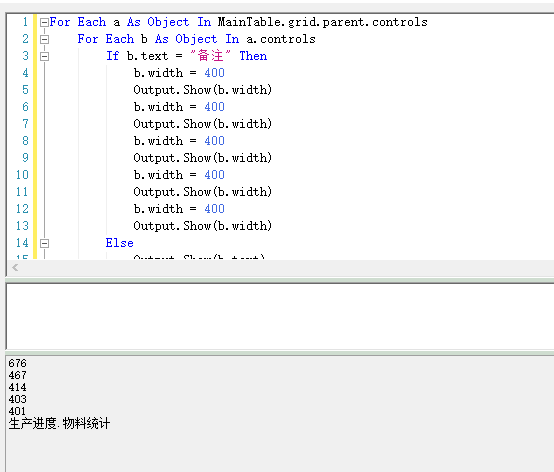Collapse the If block on line 3
554x472 pixels.
click(x=44, y=56)
